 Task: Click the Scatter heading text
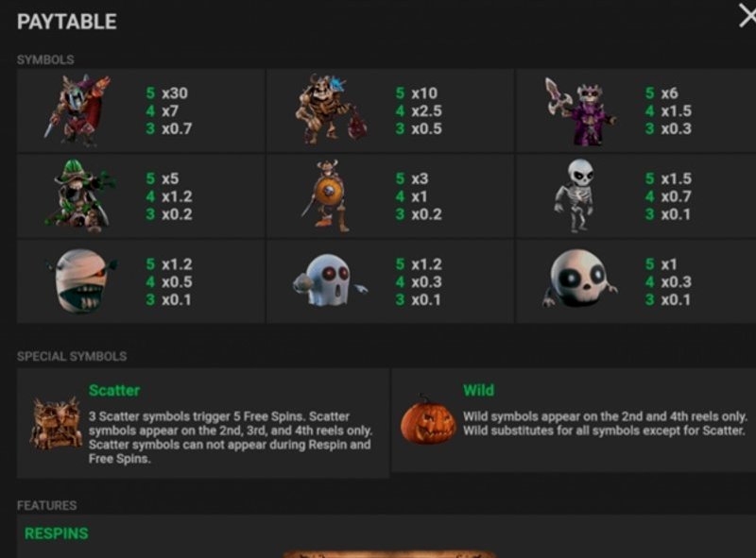(114, 390)
